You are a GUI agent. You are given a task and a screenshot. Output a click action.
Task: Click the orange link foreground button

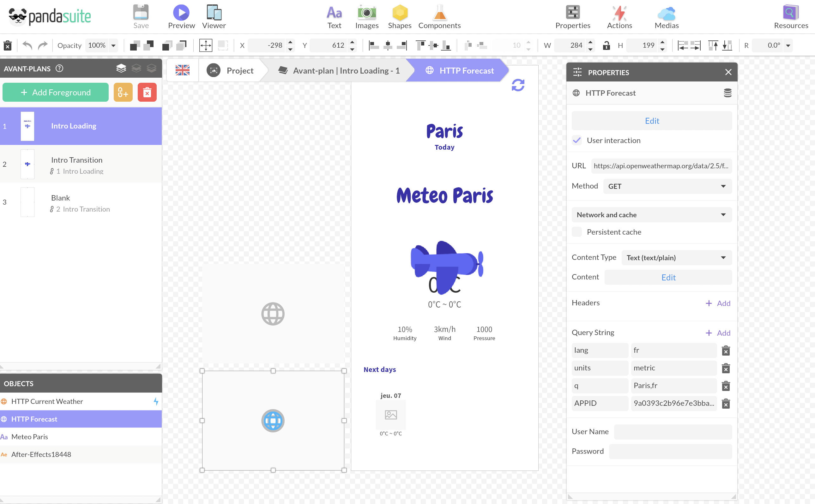tap(123, 92)
